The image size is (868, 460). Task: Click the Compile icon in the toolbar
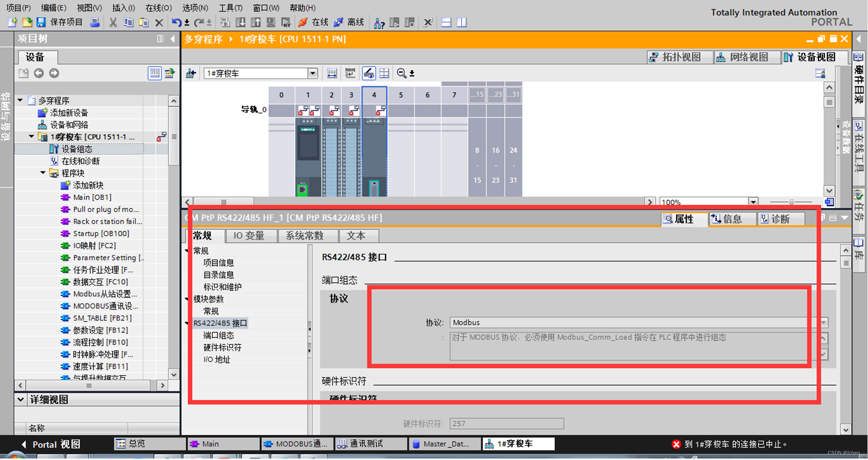[225, 22]
